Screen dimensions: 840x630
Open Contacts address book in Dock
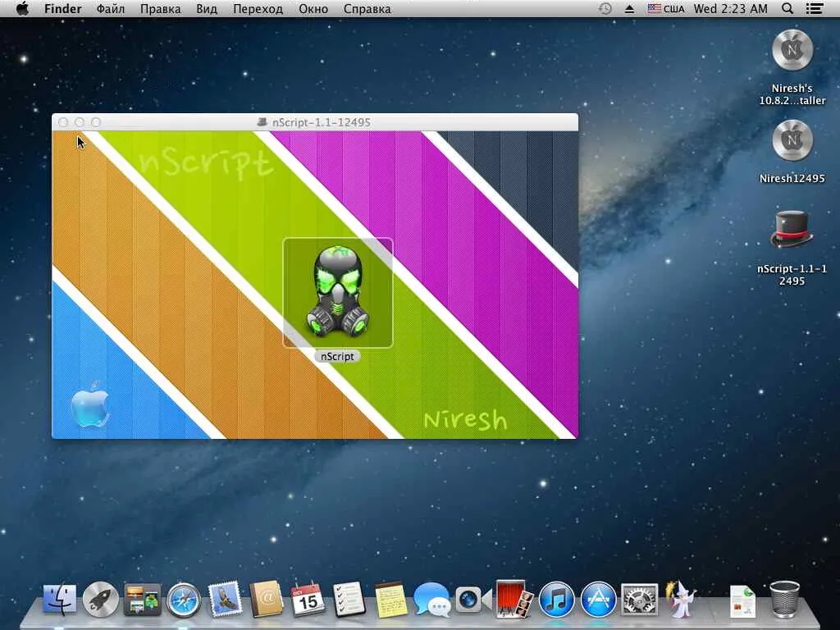tap(267, 599)
